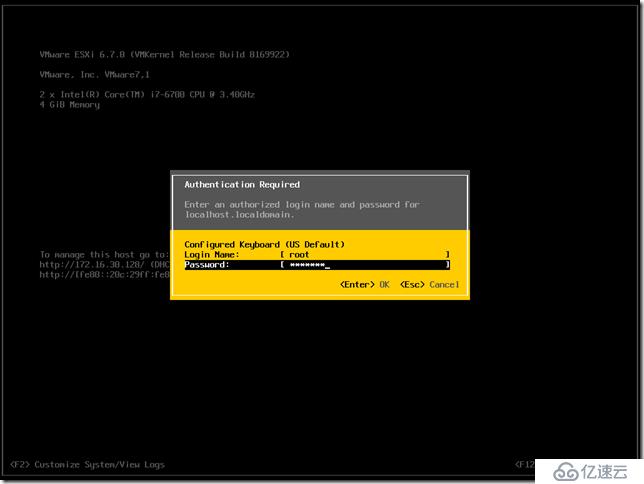Click the To manage this host text

pyautogui.click(x=104, y=255)
